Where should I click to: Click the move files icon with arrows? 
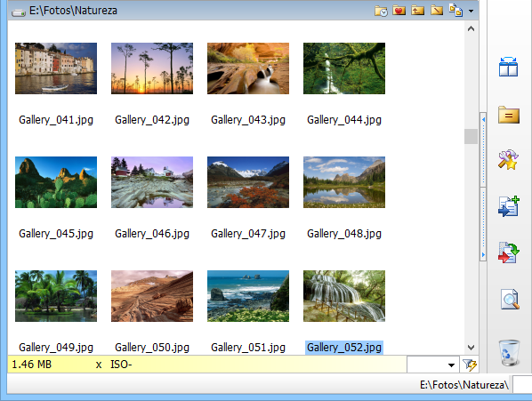click(509, 253)
